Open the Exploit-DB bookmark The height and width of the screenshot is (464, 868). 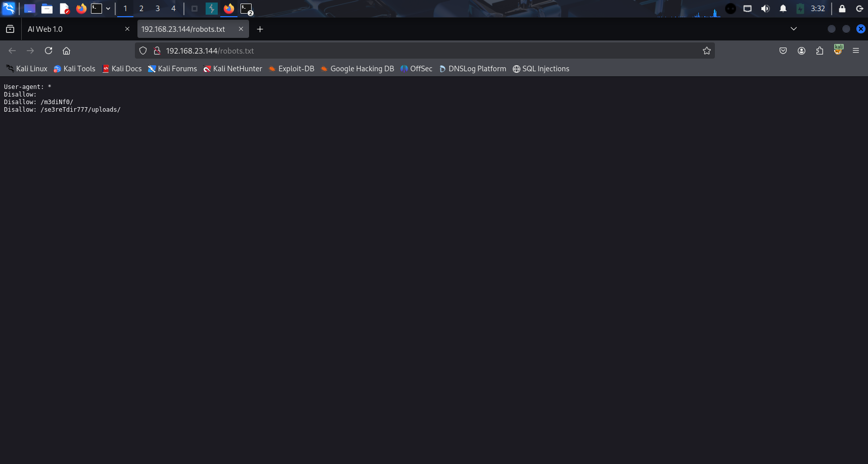pyautogui.click(x=292, y=69)
